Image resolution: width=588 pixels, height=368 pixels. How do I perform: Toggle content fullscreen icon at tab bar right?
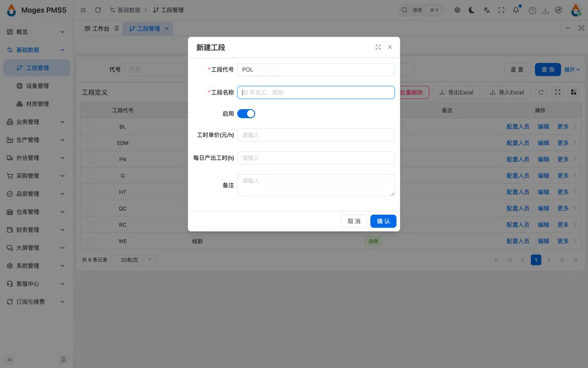coord(581,28)
